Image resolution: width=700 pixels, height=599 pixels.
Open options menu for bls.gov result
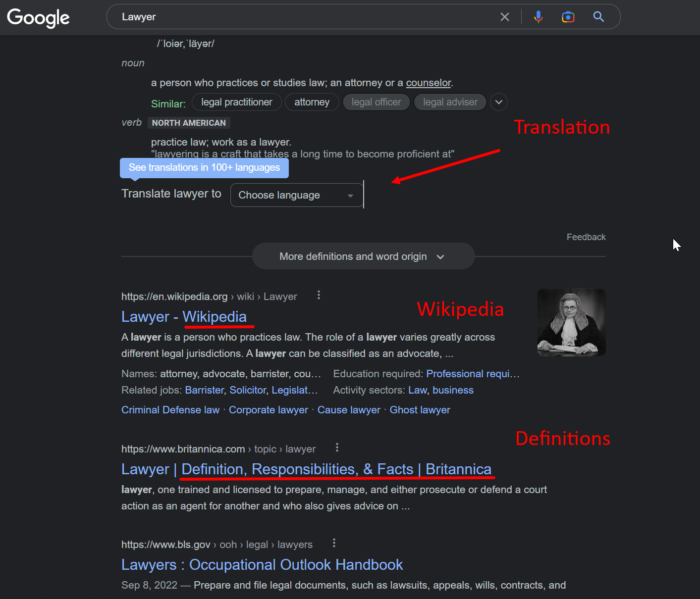click(x=334, y=543)
